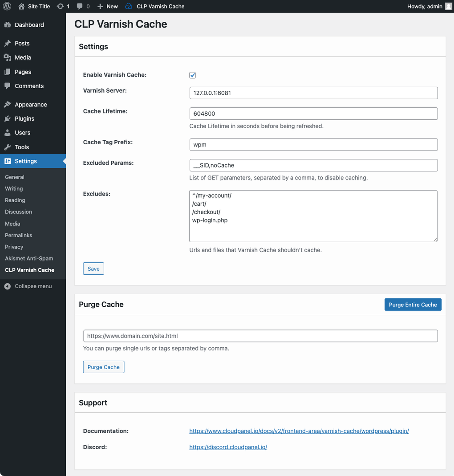Save the Varnish Cache settings
This screenshot has height=476, width=454.
point(93,269)
